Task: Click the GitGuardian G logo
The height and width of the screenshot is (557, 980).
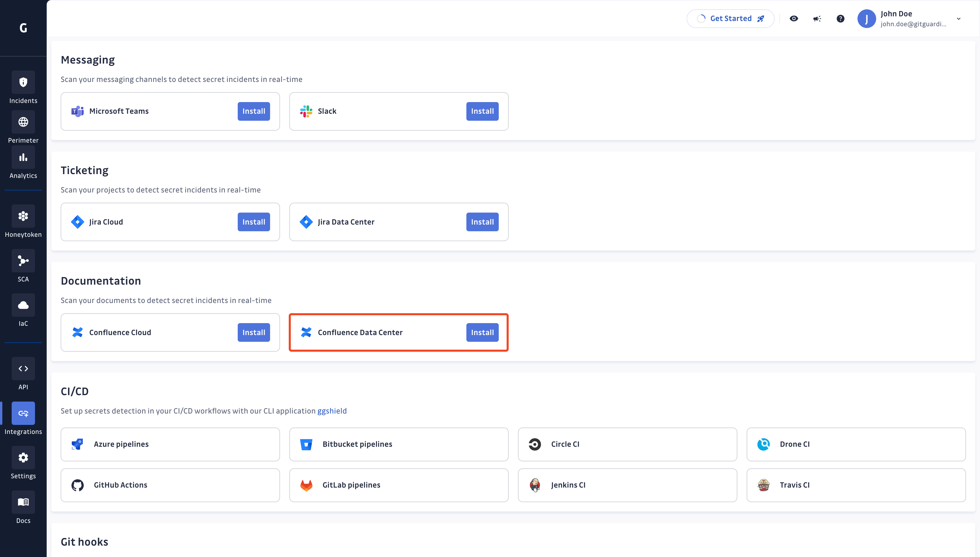Action: tap(23, 28)
